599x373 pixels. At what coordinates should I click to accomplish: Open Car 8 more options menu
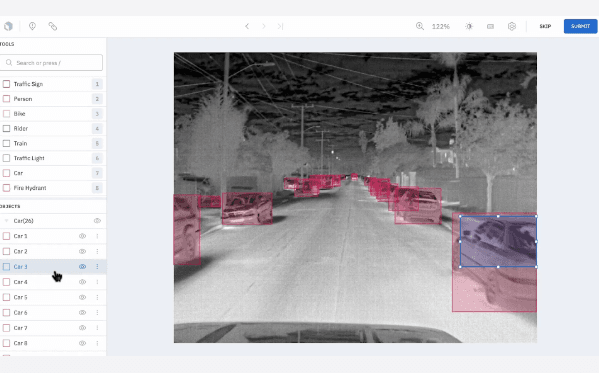(97, 343)
